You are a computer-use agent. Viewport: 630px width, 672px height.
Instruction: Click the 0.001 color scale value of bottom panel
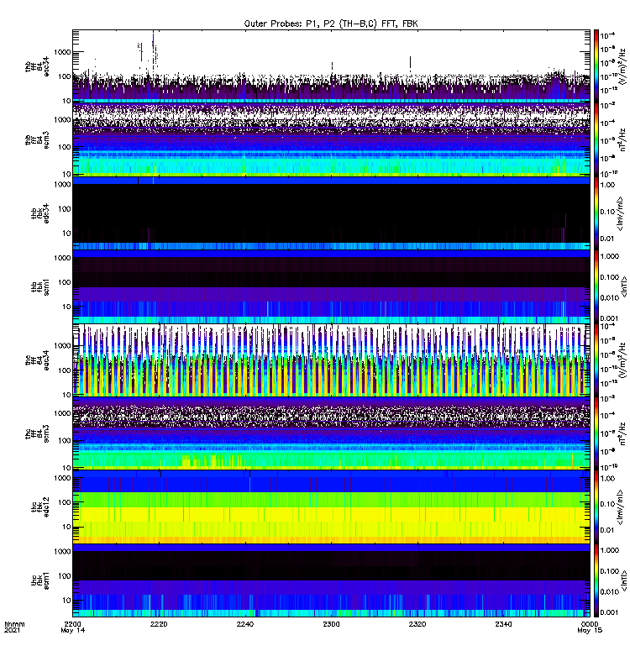click(610, 612)
